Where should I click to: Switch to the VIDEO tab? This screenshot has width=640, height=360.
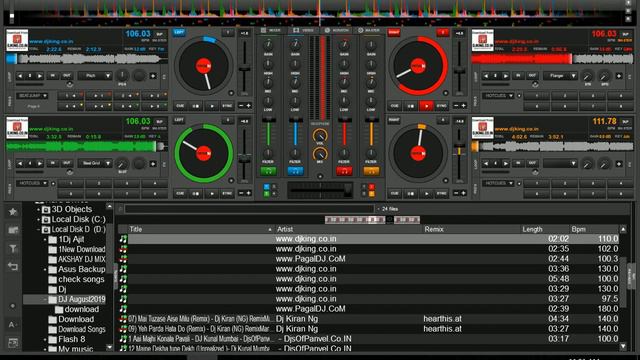(x=304, y=31)
